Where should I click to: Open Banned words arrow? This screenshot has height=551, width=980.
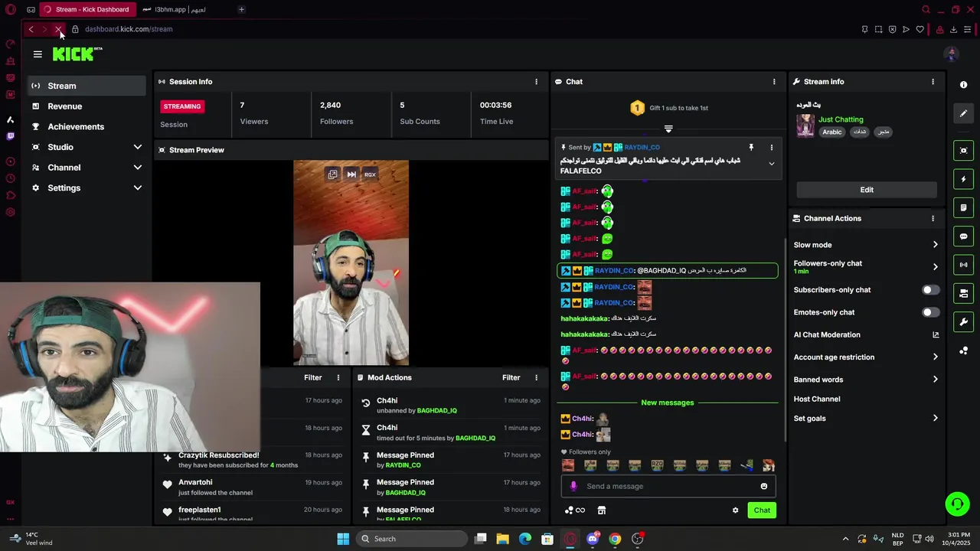[935, 380]
